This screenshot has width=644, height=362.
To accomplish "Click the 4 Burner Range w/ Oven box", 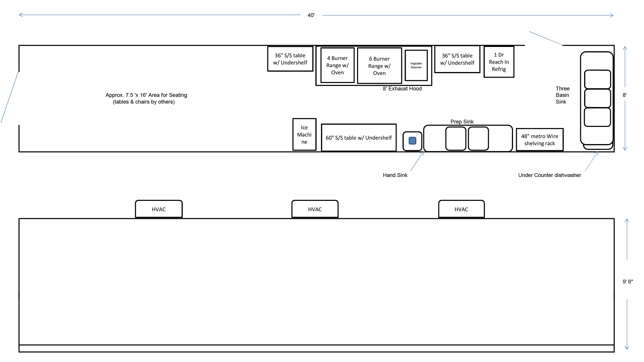I will pos(337,65).
